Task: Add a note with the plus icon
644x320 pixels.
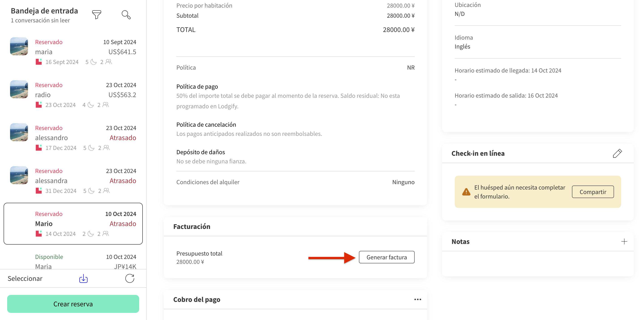Action: coord(624,241)
